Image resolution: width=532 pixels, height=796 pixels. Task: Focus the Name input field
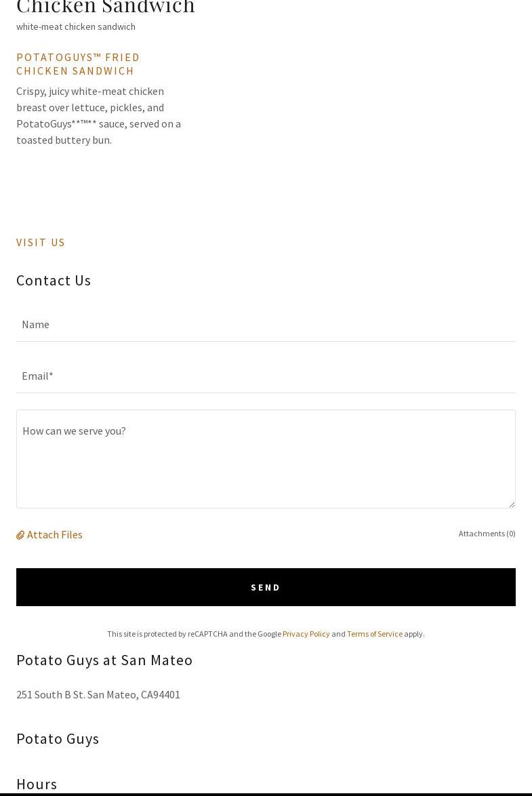[266, 325]
